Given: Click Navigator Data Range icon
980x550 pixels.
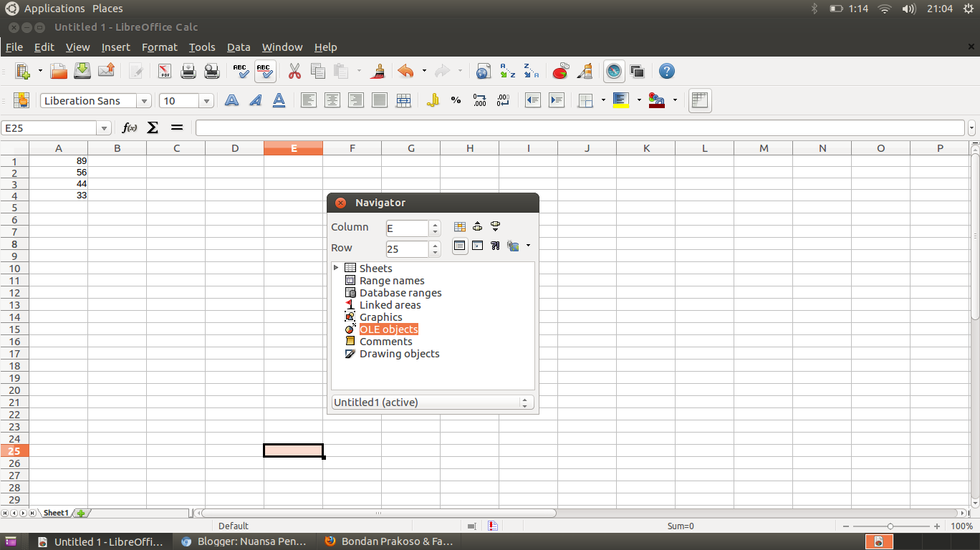Looking at the screenshot, I should pos(460,227).
